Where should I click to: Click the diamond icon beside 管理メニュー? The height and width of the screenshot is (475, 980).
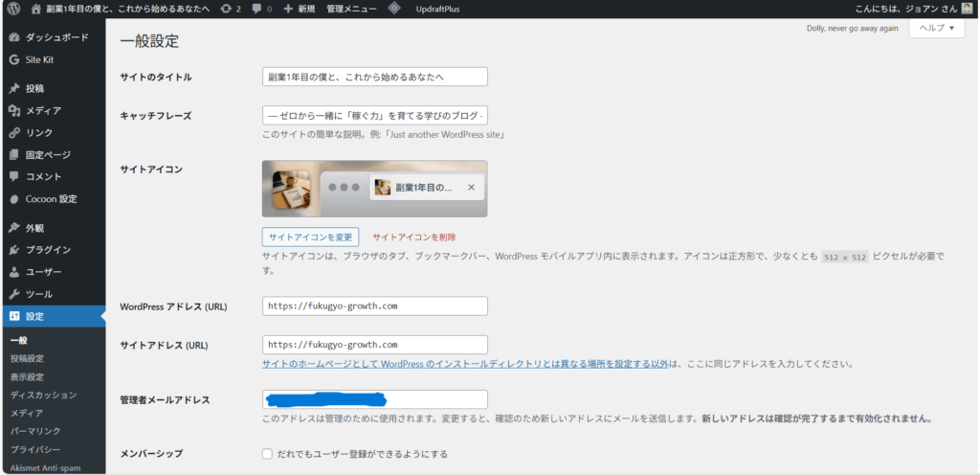pyautogui.click(x=394, y=9)
